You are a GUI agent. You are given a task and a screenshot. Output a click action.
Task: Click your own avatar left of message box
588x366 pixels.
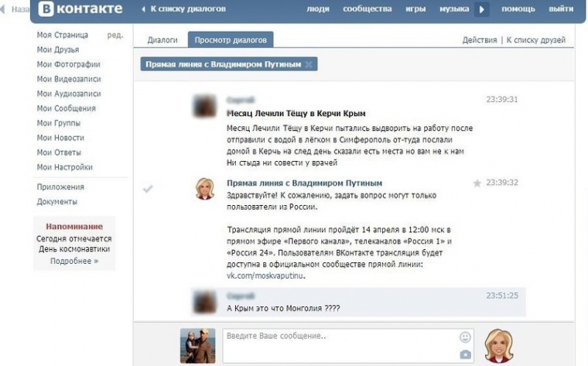pos(197,345)
